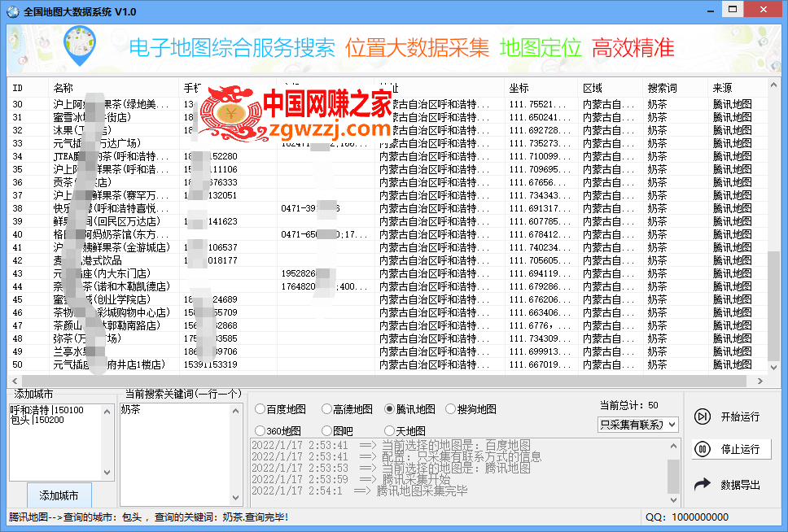Viewport: 788px width, 532px height.
Task: Click the start run play icon
Action: 702,416
